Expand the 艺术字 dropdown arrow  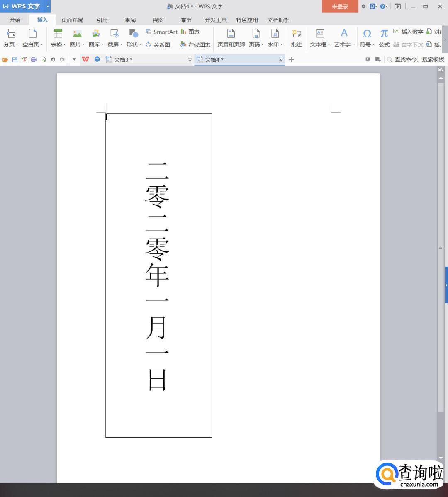click(x=353, y=45)
